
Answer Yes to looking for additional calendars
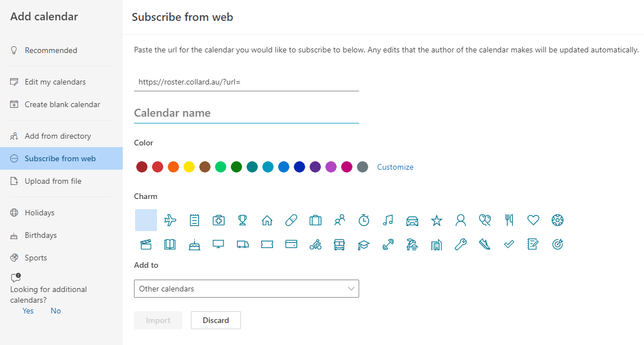pos(28,311)
